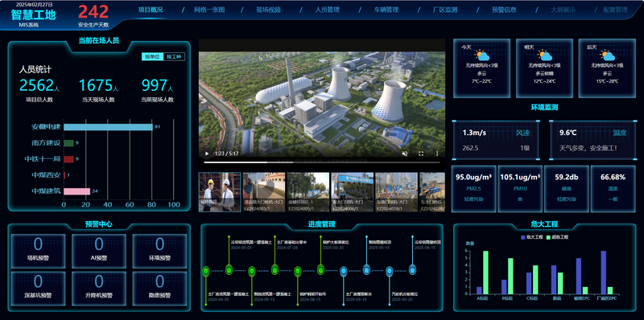Switch personnel stats to 按工种 view
Image resolution: width=644 pixels, height=320 pixels.
pos(174,56)
